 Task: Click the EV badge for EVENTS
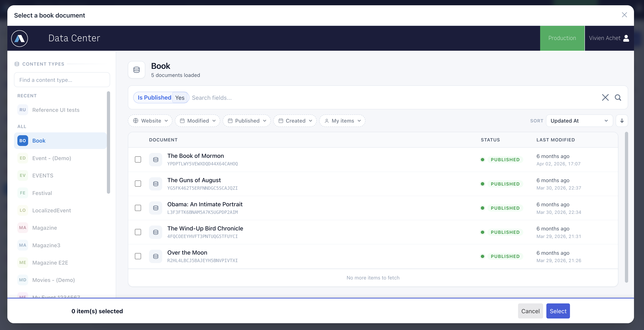[23, 176]
